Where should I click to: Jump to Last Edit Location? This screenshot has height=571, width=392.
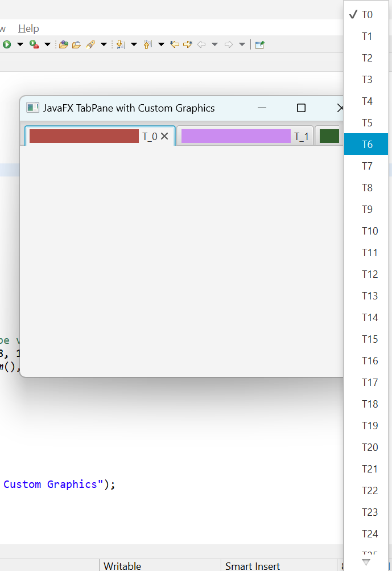(175, 44)
